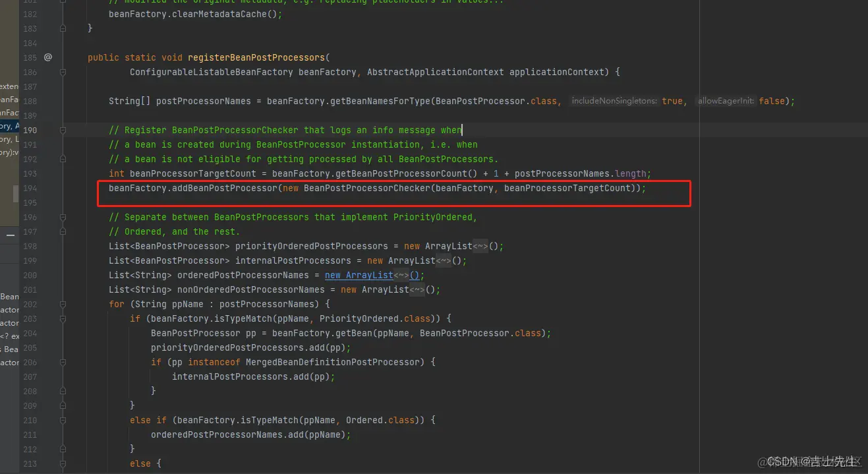Image resolution: width=868 pixels, height=474 pixels.
Task: Collapse the else if fold at line 210
Action: 63,420
